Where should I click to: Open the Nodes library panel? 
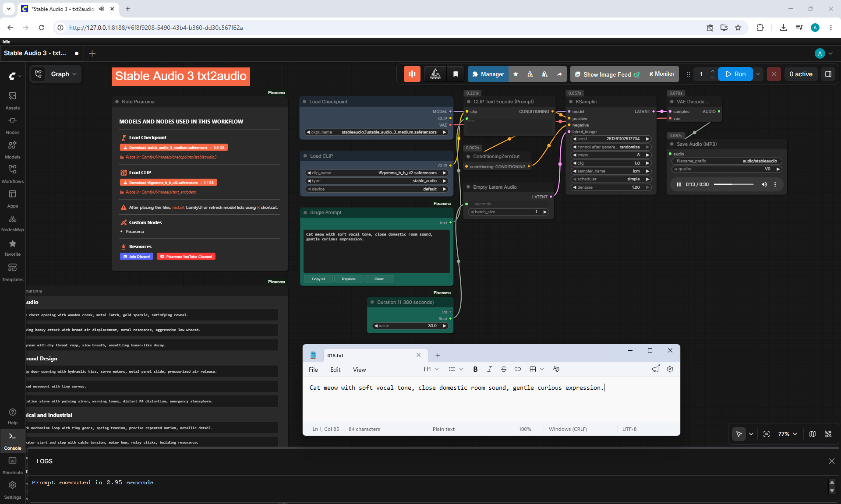tap(12, 125)
